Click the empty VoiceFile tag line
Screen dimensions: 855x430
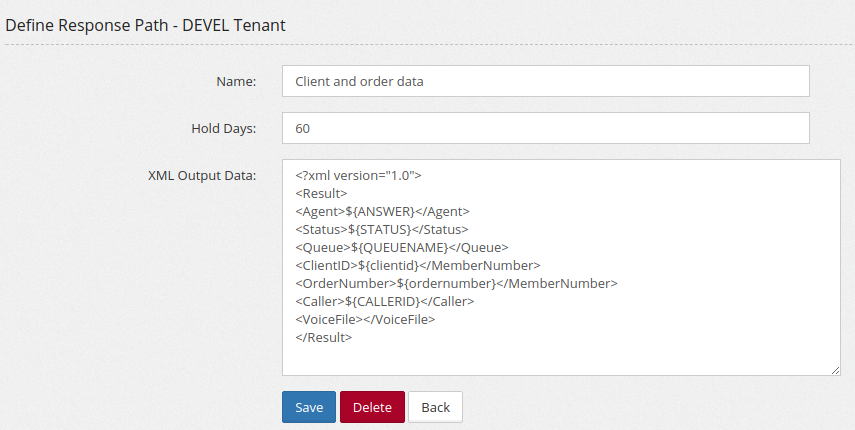(x=365, y=319)
